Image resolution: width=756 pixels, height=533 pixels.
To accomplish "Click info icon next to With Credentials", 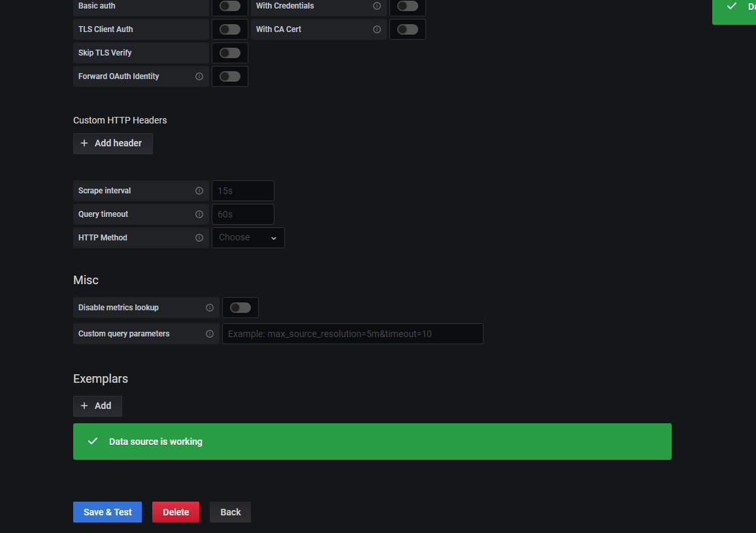I will pyautogui.click(x=377, y=6).
